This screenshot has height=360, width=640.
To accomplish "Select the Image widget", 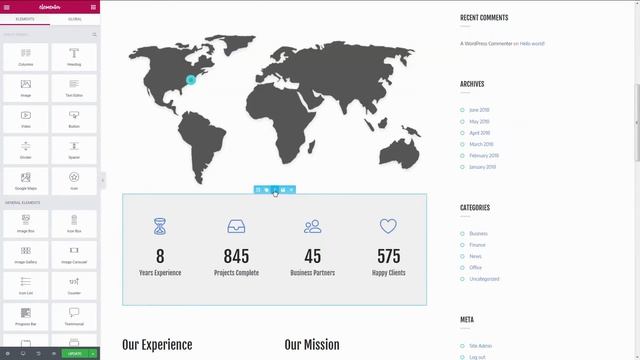I will [x=26, y=88].
